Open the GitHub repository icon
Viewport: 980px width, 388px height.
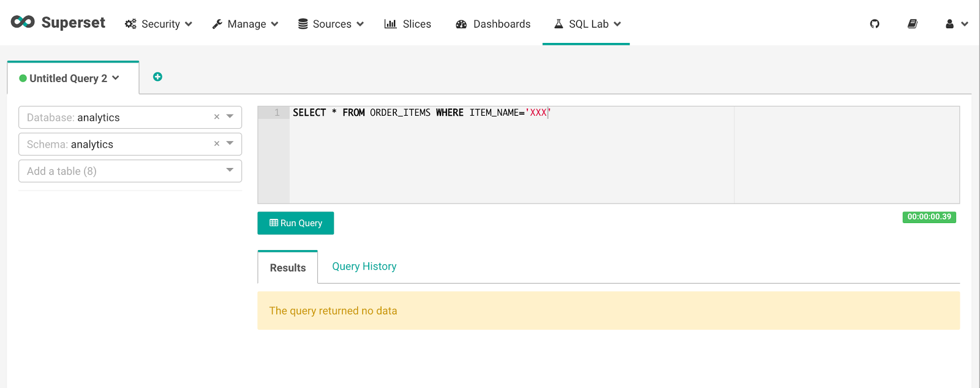[875, 24]
